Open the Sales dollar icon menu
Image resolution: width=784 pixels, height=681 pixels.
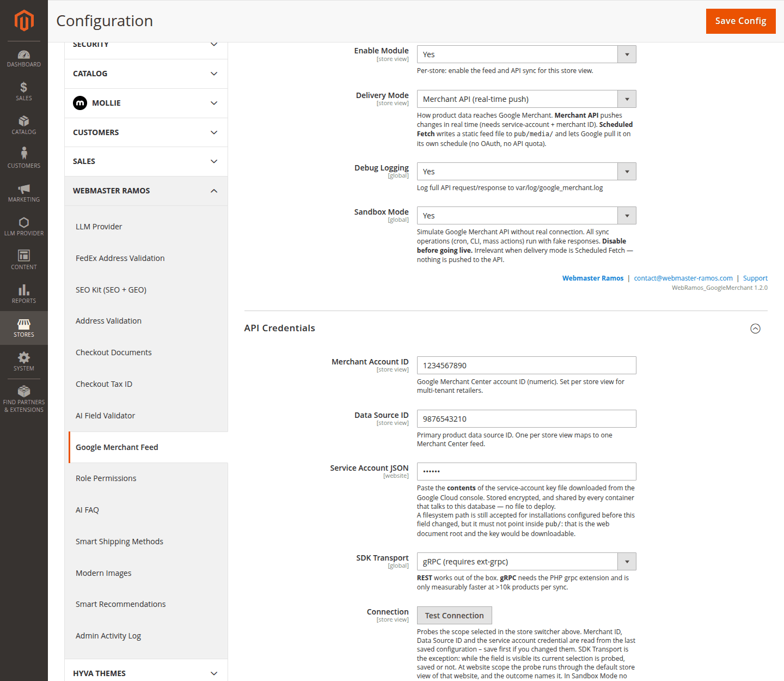coord(24,92)
